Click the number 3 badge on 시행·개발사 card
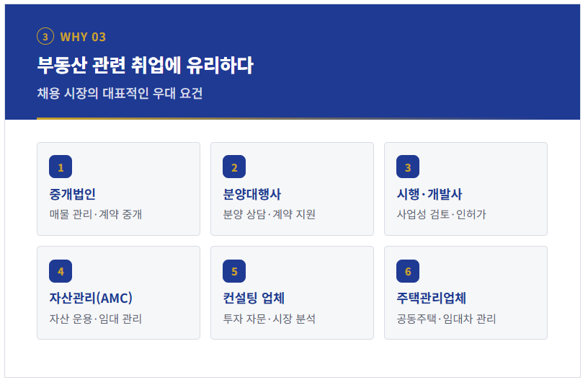588x380 pixels. [408, 167]
